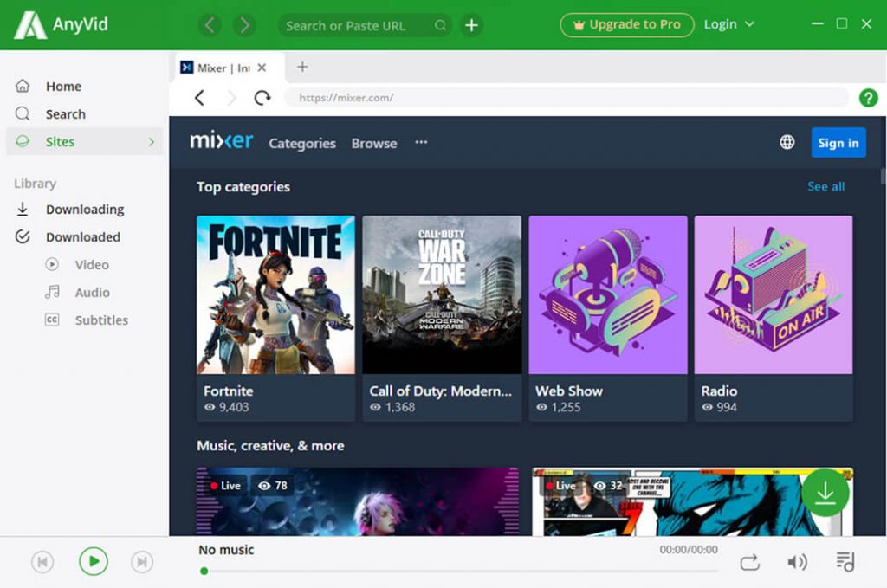Click the Fortnite category title text

[229, 391]
